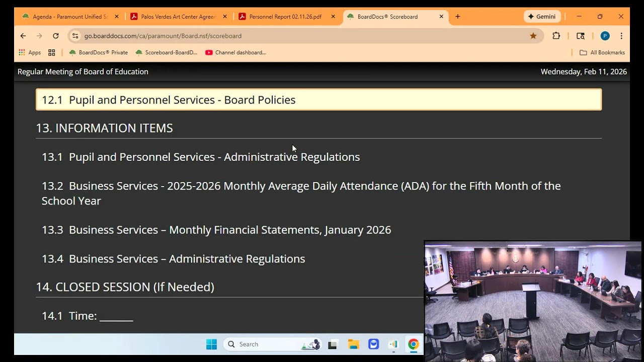Open BoardDocs Private bookmark
The height and width of the screenshot is (362, 644).
(99, 52)
